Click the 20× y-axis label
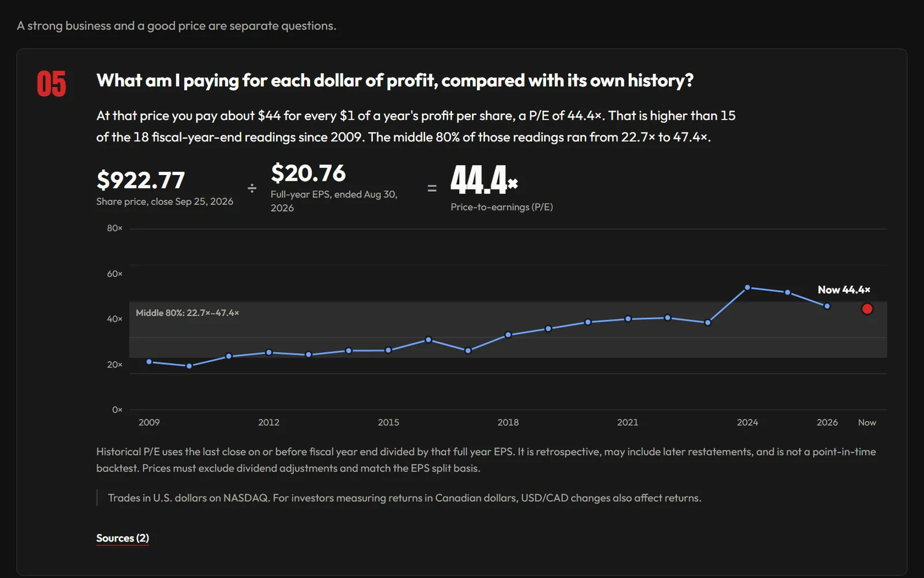 [114, 365]
